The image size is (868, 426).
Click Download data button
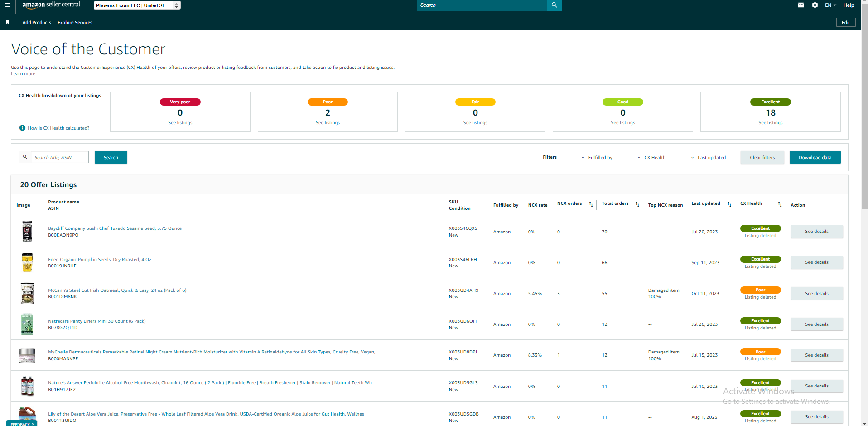point(815,157)
